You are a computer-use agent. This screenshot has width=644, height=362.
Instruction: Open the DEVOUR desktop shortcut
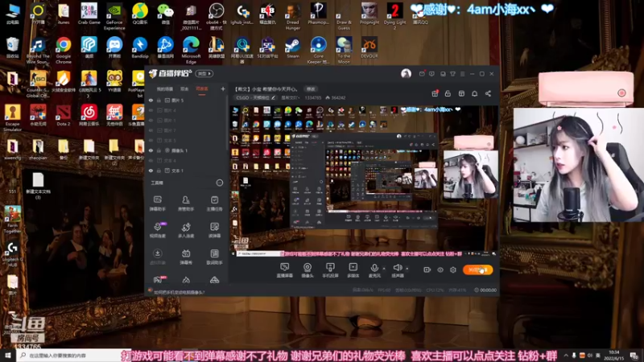(369, 47)
